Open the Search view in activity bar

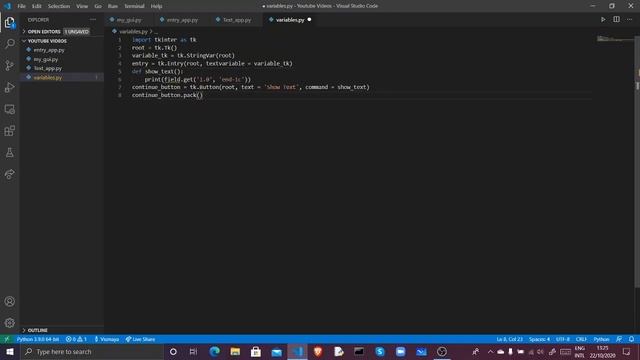(9, 44)
